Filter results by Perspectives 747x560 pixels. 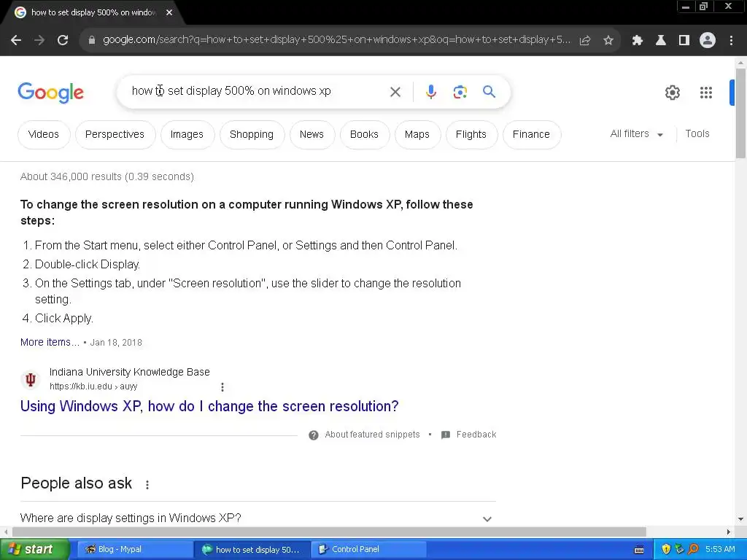pyautogui.click(x=115, y=135)
